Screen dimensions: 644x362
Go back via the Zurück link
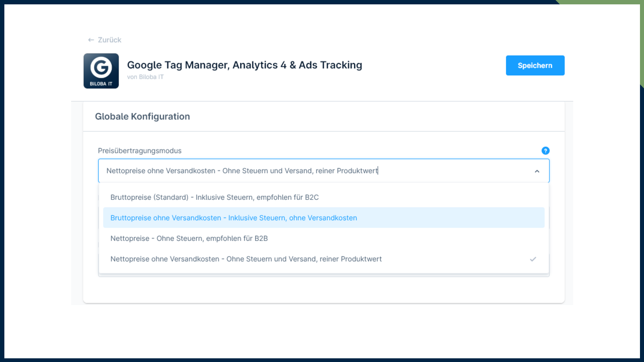[x=109, y=40]
